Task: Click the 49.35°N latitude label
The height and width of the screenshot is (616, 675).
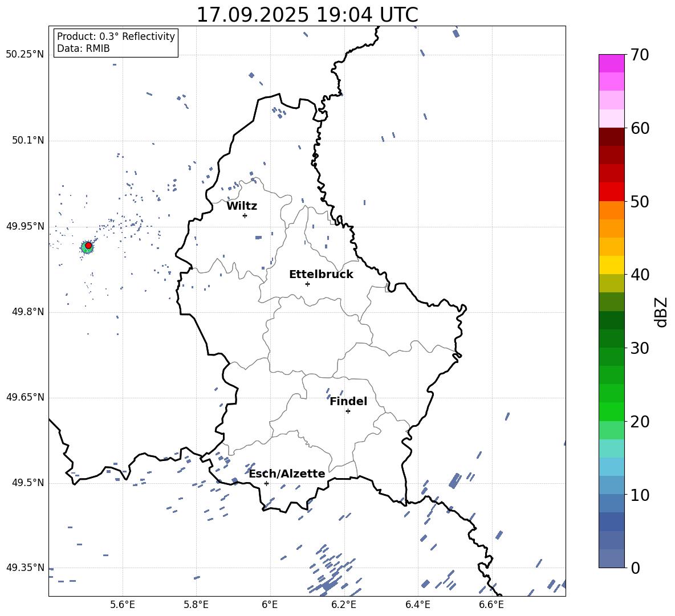Action: 25,568
